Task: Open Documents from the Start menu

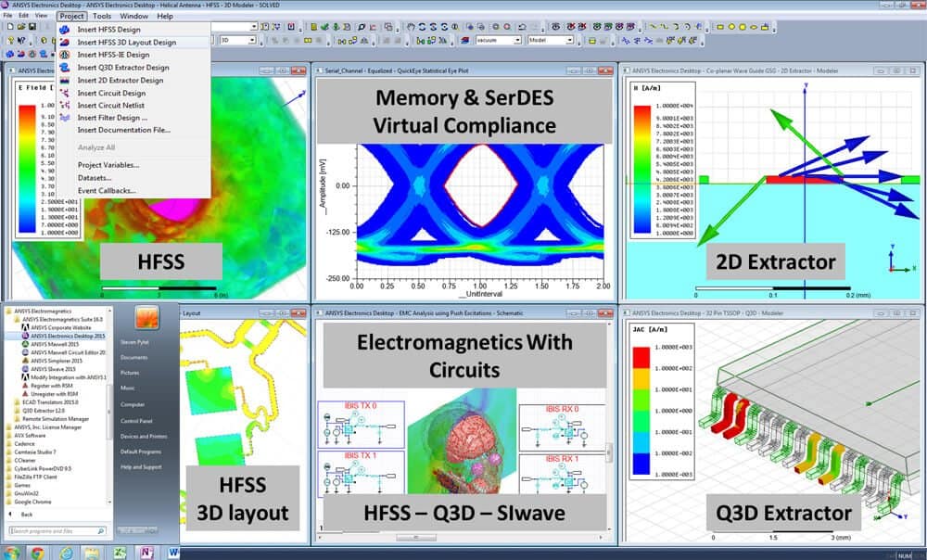Action: 133,357
